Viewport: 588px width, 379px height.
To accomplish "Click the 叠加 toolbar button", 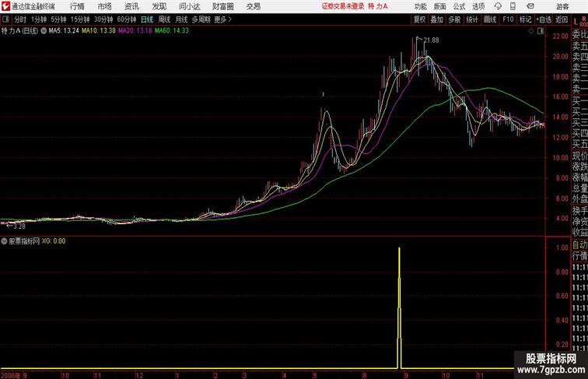I will point(437,19).
